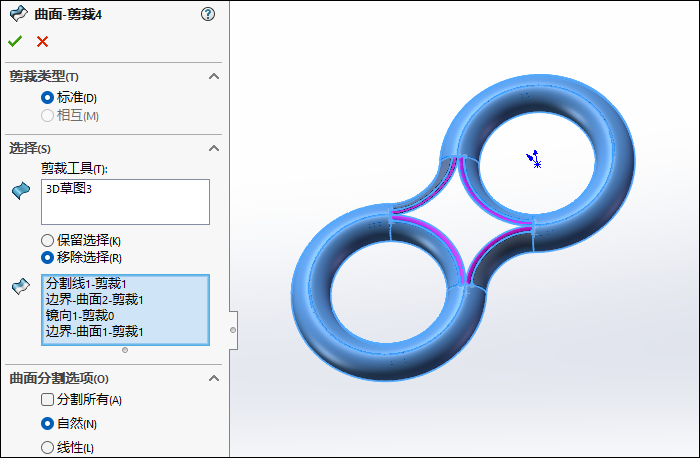This screenshot has width=700, height=458.
Task: Select the 线性(L) split option
Action: pos(47,447)
